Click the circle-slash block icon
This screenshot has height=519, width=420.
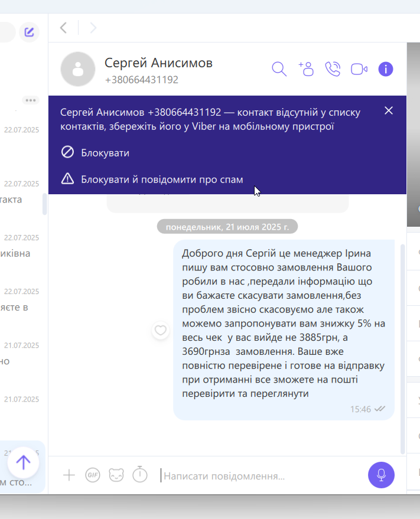(x=67, y=152)
